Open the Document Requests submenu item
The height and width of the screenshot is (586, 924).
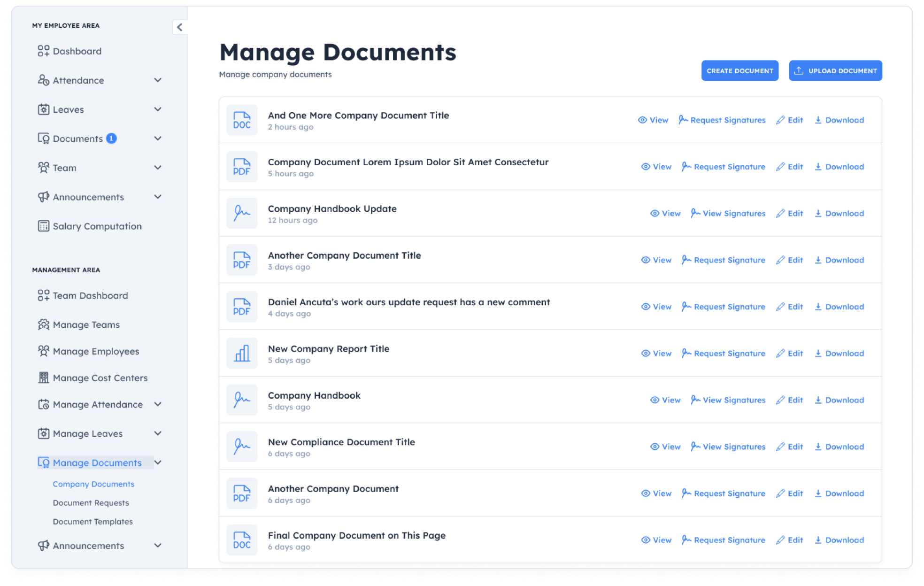[x=91, y=503]
